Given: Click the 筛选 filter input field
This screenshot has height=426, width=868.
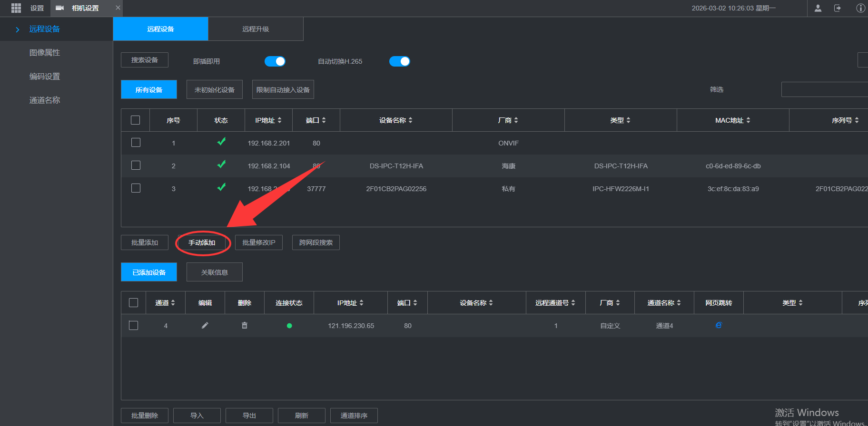Looking at the screenshot, I should (824, 89).
